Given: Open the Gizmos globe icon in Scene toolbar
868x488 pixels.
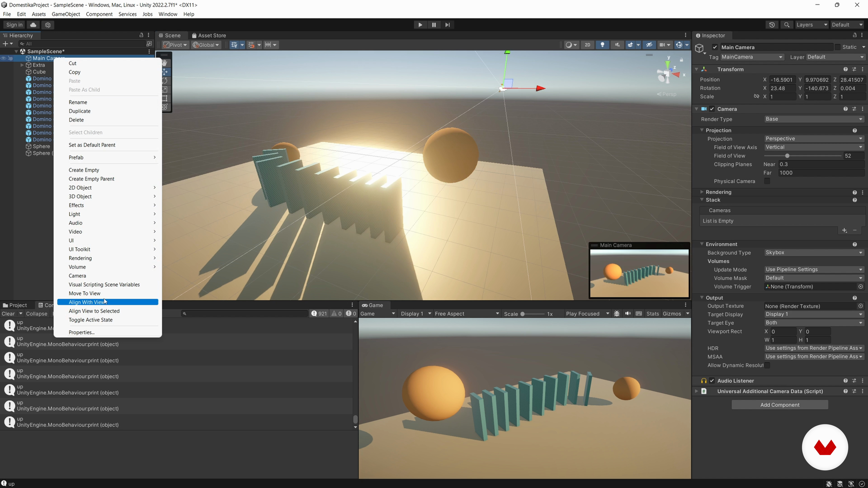Looking at the screenshot, I should click(679, 45).
